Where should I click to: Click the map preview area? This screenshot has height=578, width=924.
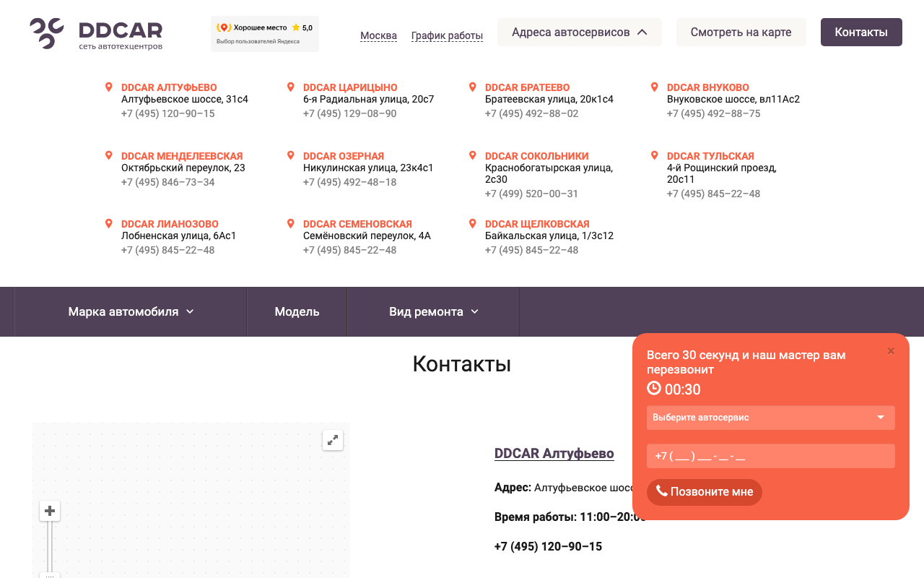pos(191,500)
